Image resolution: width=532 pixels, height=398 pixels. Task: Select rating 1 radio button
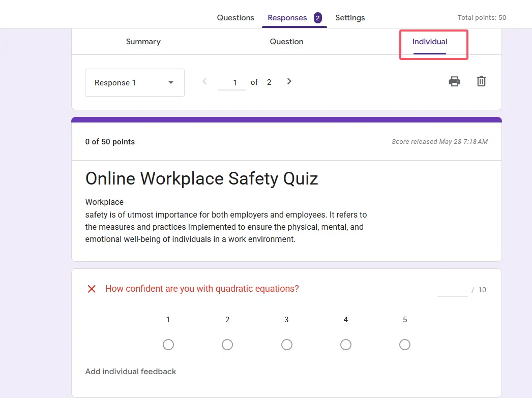(x=168, y=345)
